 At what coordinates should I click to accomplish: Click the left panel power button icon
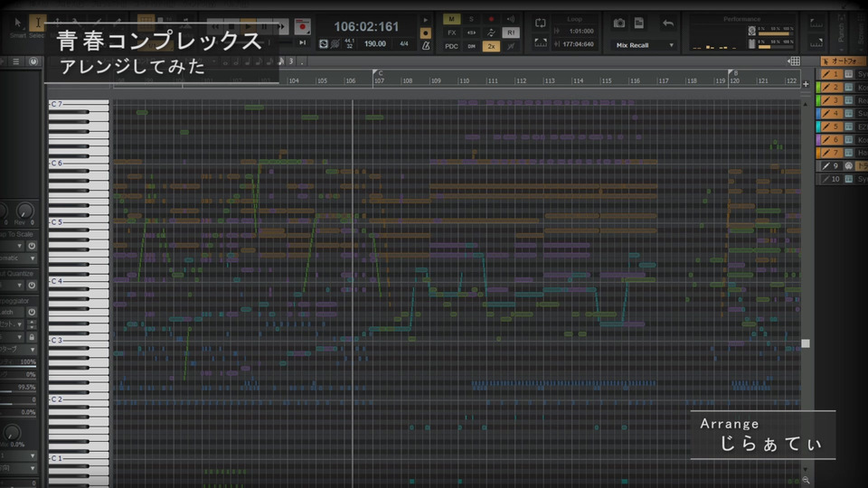point(33,61)
